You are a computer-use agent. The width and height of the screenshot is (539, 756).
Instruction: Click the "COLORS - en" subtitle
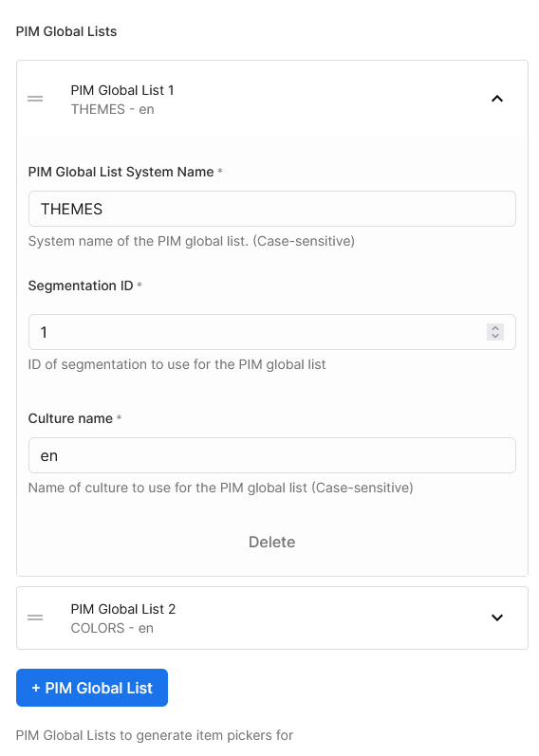112,628
